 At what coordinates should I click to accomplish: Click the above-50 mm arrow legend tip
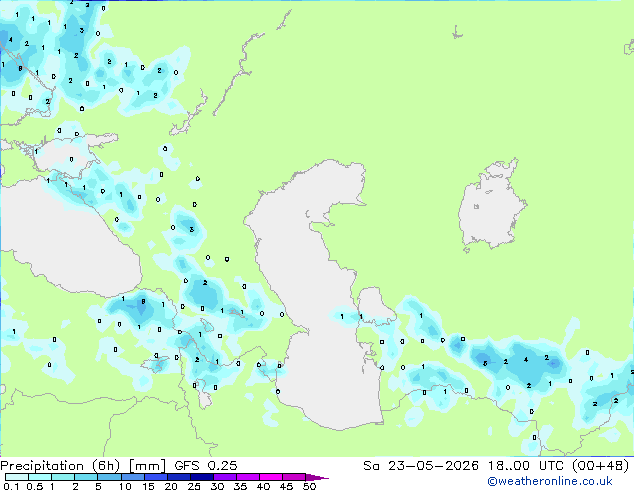(x=317, y=477)
